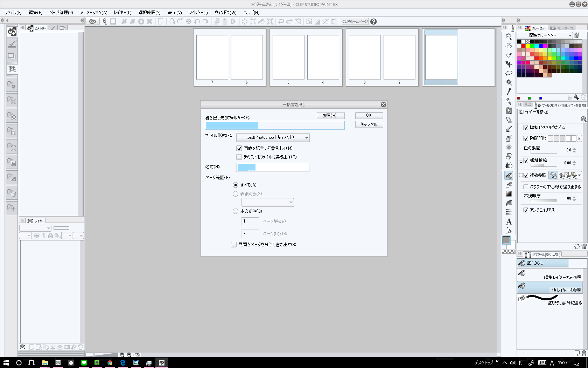
Task: Expand the 複数参照 plus expander
Action: (521, 175)
